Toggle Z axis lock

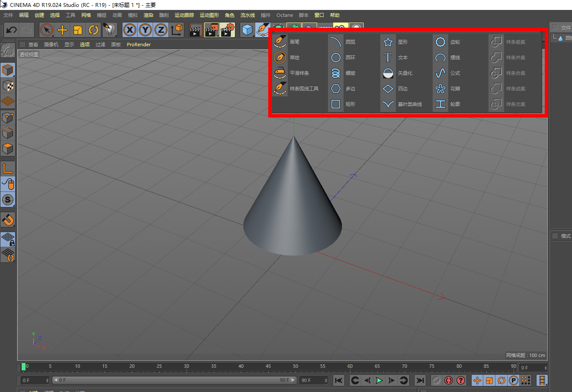161,30
